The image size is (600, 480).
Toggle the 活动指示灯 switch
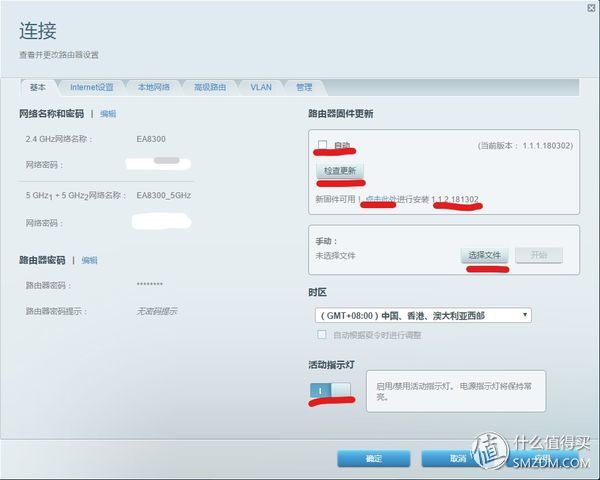coord(330,390)
